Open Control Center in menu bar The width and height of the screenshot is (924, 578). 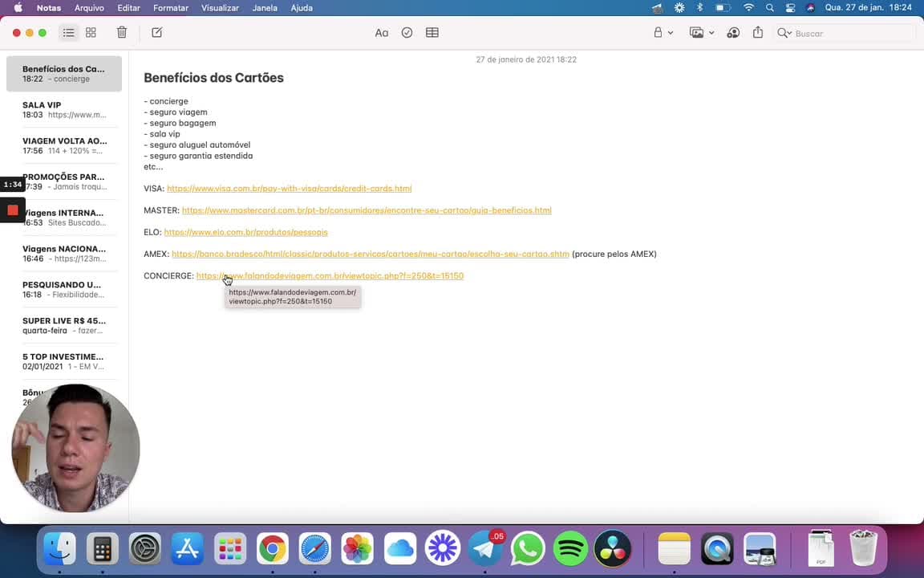point(790,8)
